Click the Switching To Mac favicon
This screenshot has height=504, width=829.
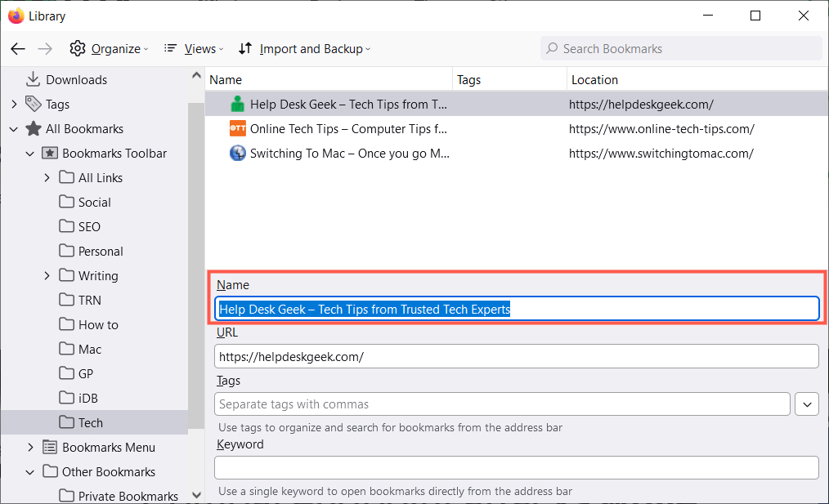[x=237, y=154]
